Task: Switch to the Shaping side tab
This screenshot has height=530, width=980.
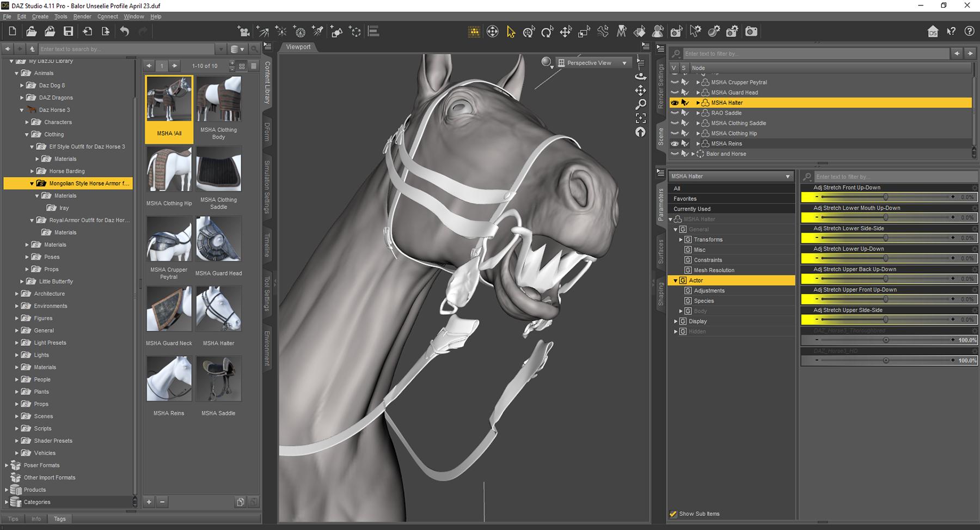Action: [660, 294]
